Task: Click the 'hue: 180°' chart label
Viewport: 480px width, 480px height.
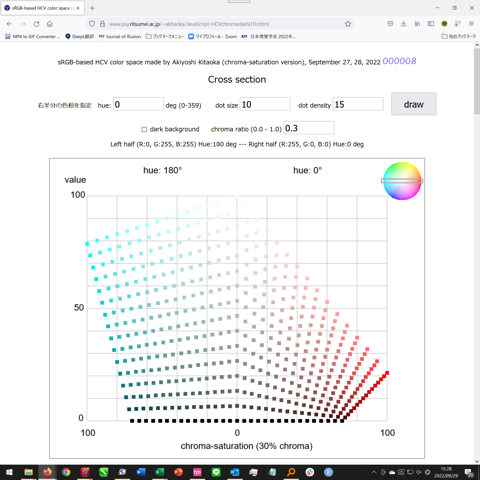Action: [163, 171]
